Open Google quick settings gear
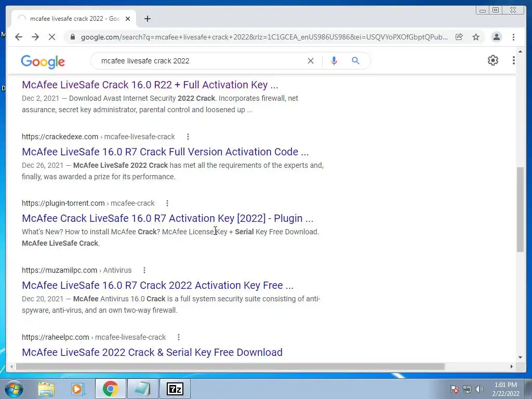 point(493,60)
